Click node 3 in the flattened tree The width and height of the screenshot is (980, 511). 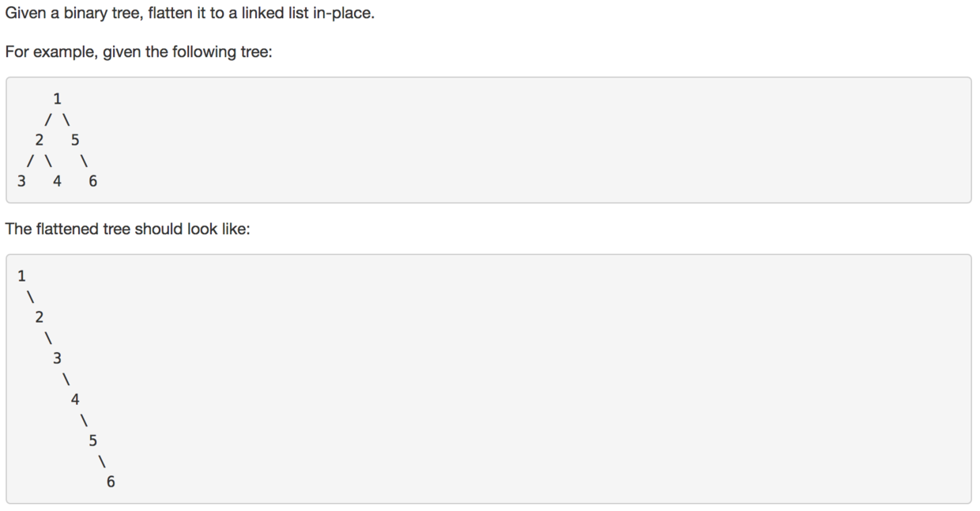pos(57,358)
